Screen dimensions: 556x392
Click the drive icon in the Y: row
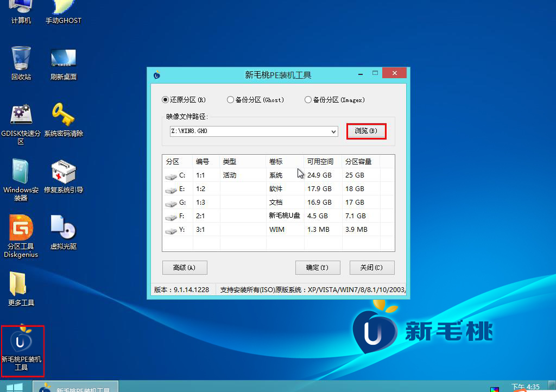click(171, 231)
